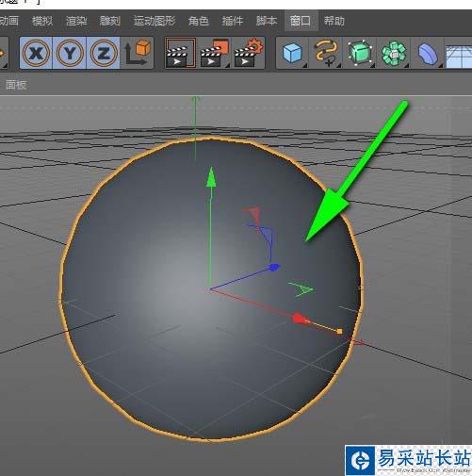Click the orange radius handle on sphere
This screenshot has width=472, height=476.
(339, 332)
